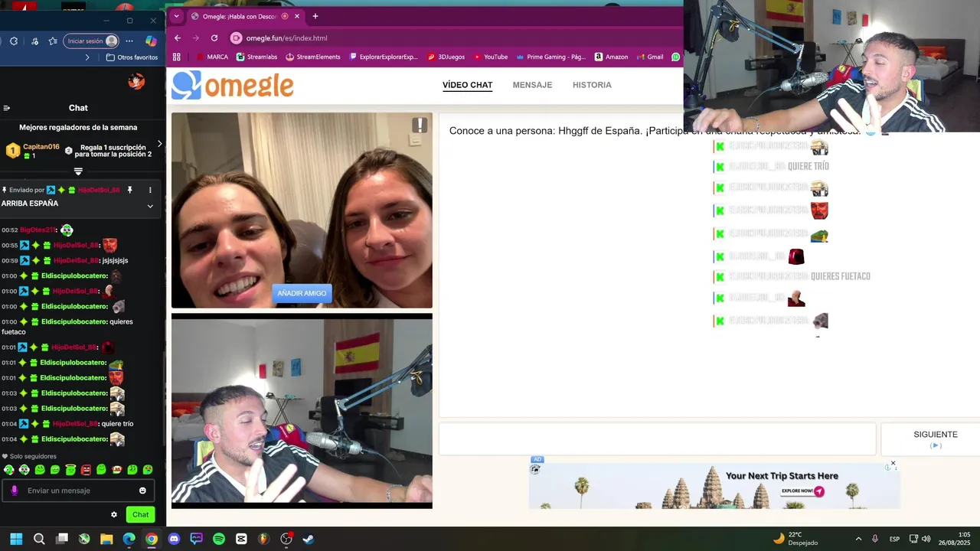Click the Omegle logo

pyautogui.click(x=233, y=85)
